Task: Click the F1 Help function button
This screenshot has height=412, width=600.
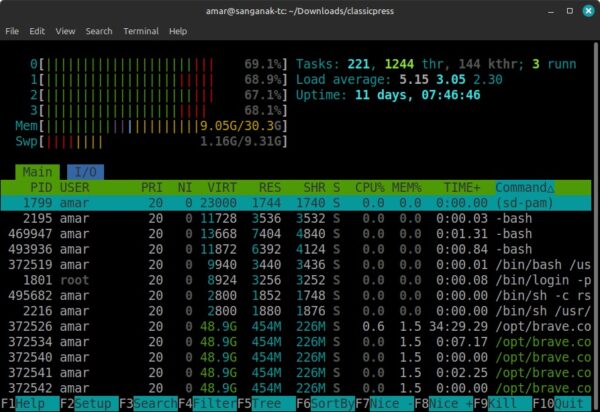Action: coord(30,404)
